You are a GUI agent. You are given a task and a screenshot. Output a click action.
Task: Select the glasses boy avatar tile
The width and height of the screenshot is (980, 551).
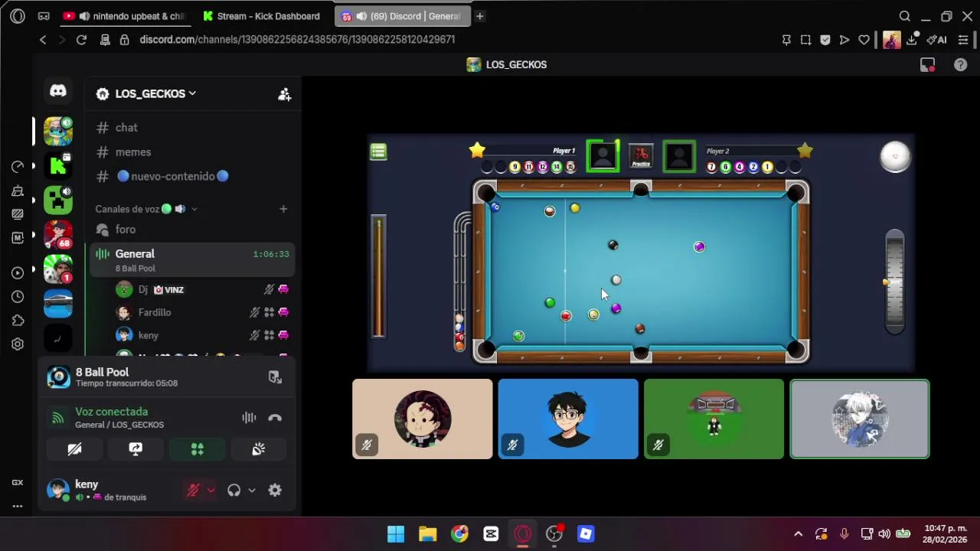pyautogui.click(x=568, y=419)
